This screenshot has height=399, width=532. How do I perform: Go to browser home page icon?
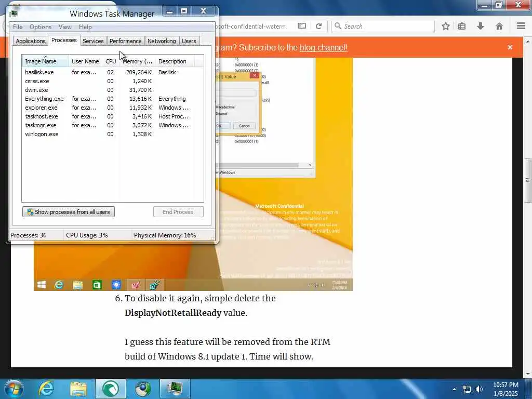click(x=499, y=26)
